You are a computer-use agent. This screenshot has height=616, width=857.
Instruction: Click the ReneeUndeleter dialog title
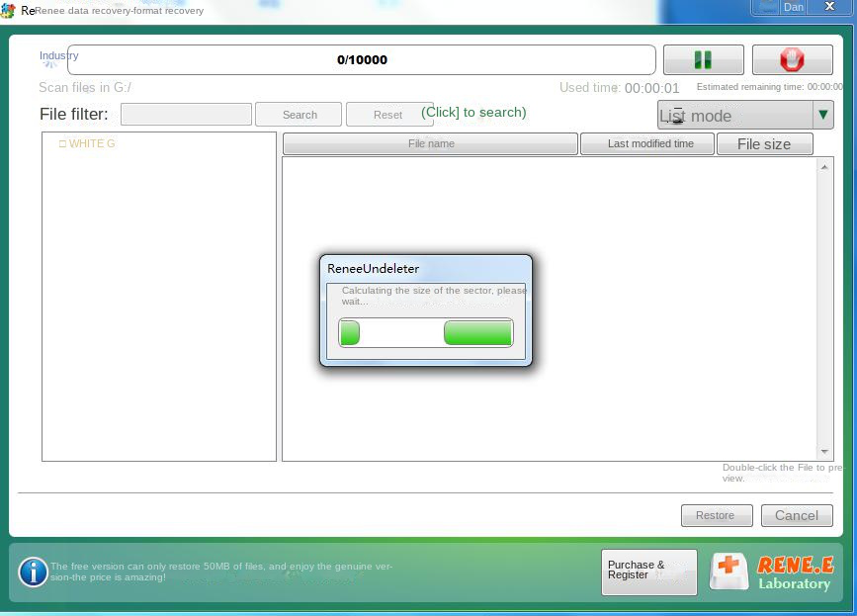click(374, 268)
